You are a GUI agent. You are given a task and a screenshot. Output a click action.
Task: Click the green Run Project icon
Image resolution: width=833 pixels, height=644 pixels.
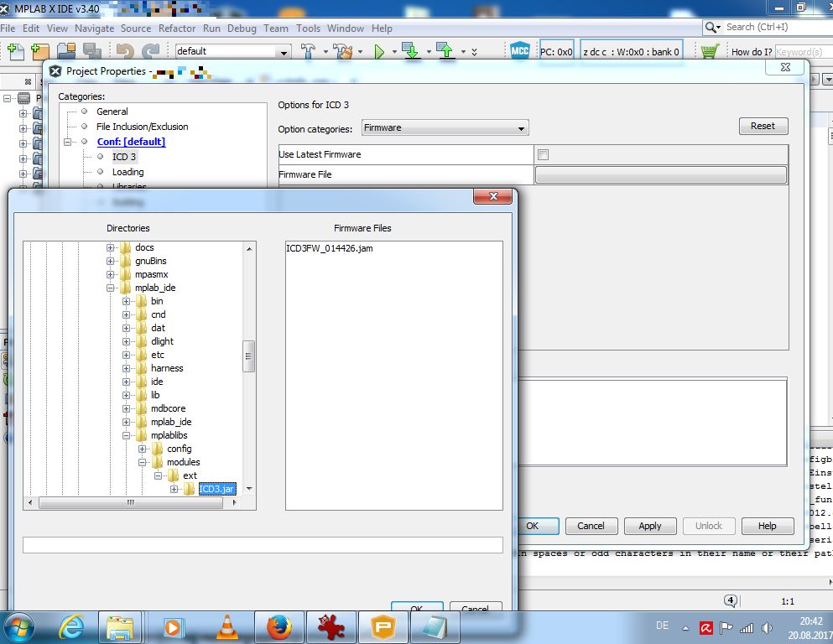(379, 51)
